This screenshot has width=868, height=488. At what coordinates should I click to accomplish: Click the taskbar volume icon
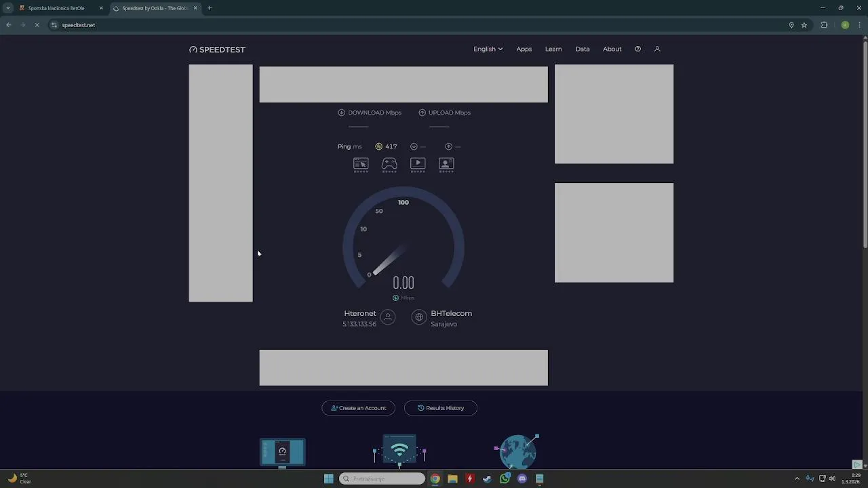[832, 479]
